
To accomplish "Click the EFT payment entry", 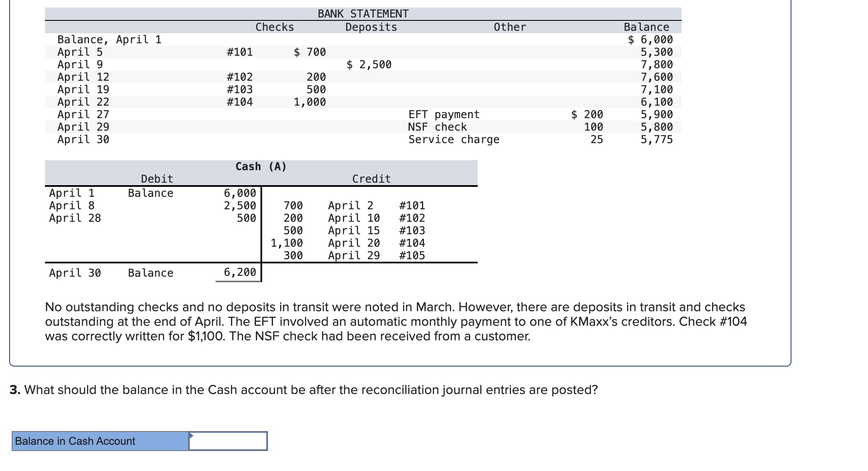I will [x=444, y=114].
